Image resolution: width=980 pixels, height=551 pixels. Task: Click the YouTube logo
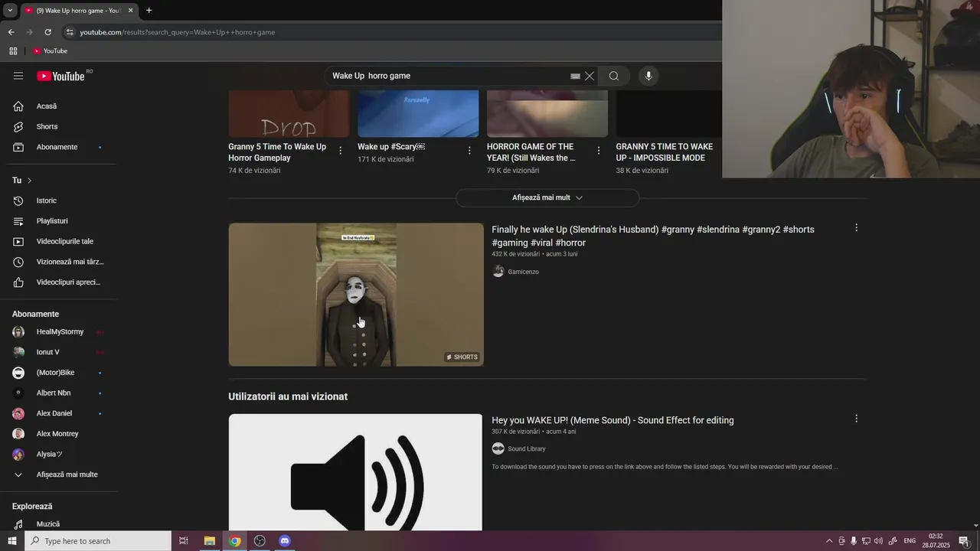(60, 76)
